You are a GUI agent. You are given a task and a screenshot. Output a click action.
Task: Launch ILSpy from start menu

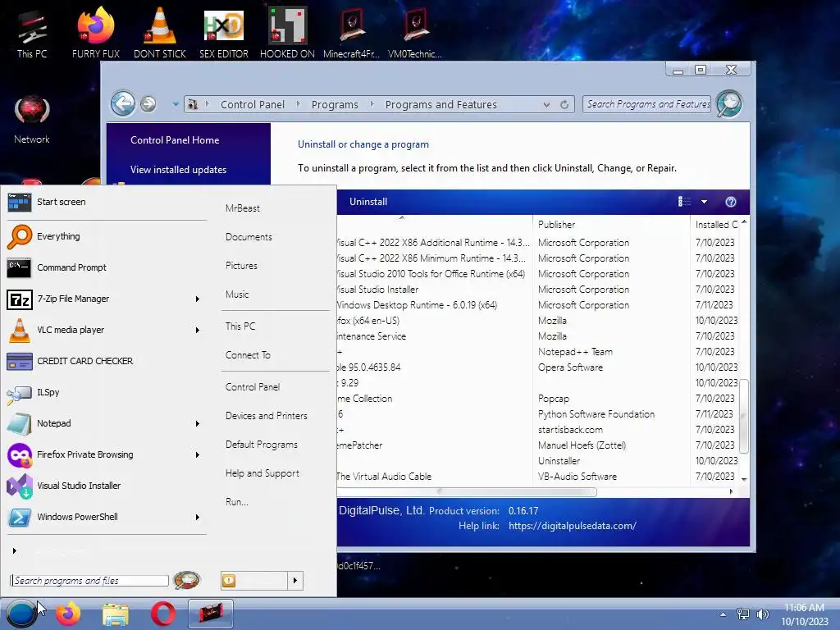coord(106,392)
